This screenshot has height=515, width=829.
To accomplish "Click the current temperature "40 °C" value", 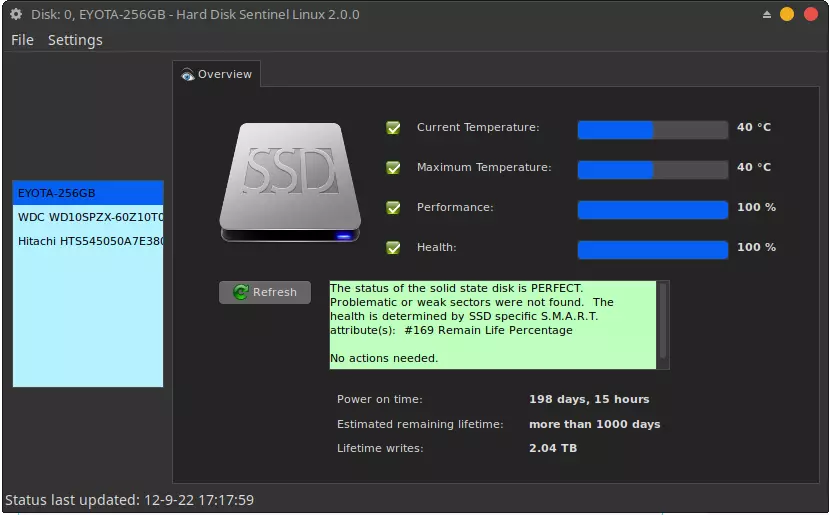I will [x=754, y=127].
